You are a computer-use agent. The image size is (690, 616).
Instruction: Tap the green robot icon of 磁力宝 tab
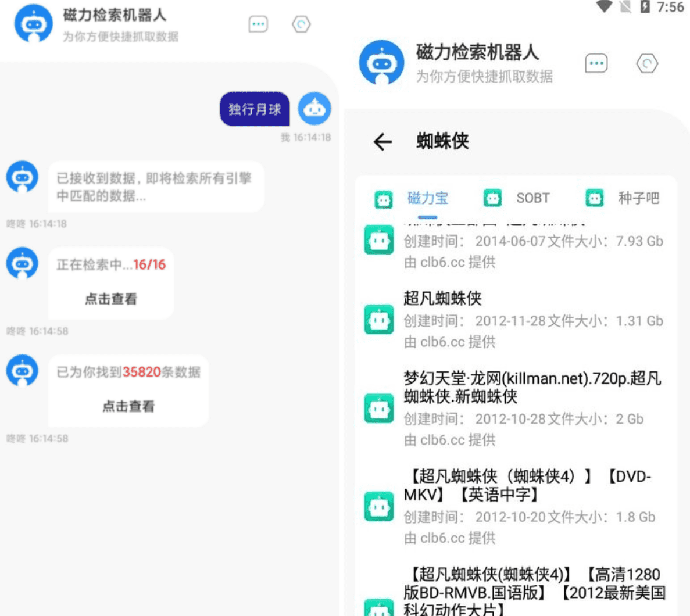[x=383, y=199]
